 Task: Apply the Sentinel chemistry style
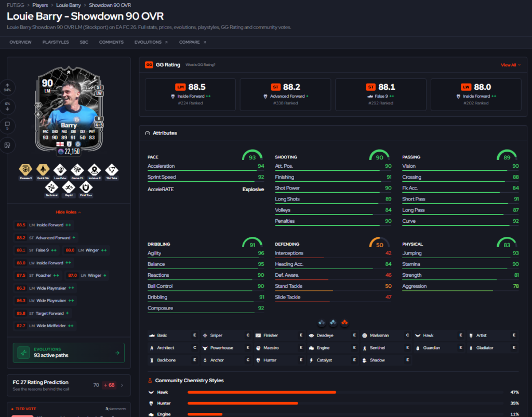coord(386,348)
